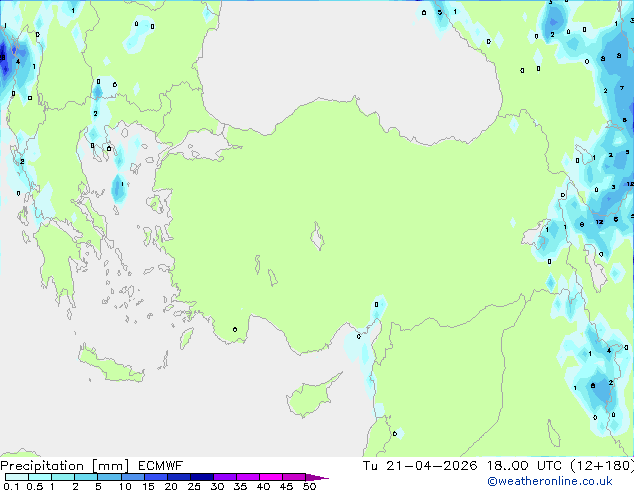Select the legend scale label '10'
This screenshot has height=490, width=634.
point(125,486)
